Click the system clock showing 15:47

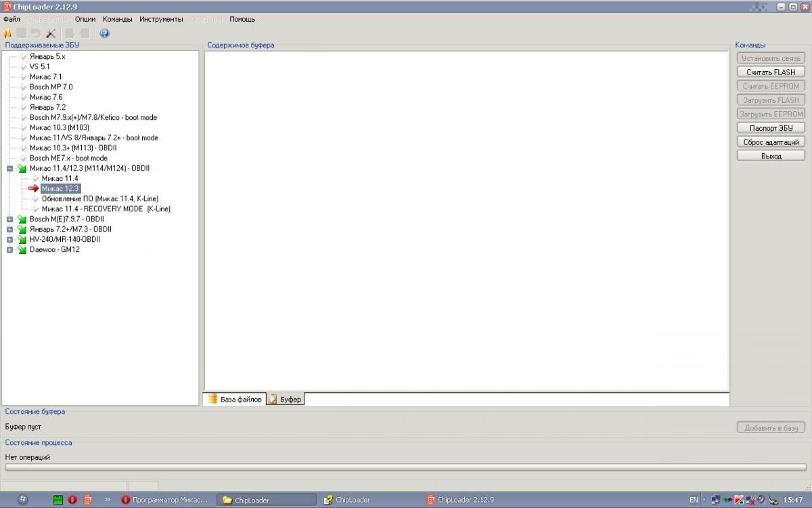point(792,500)
